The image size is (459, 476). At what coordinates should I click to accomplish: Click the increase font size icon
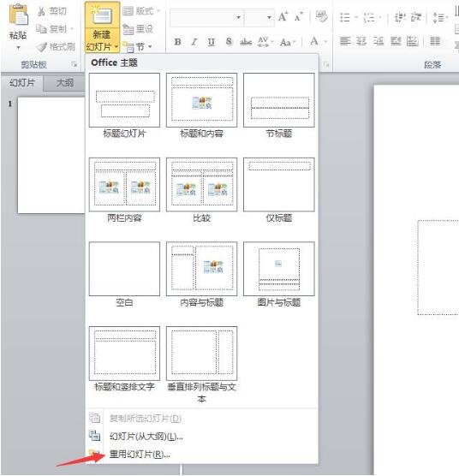click(x=283, y=17)
